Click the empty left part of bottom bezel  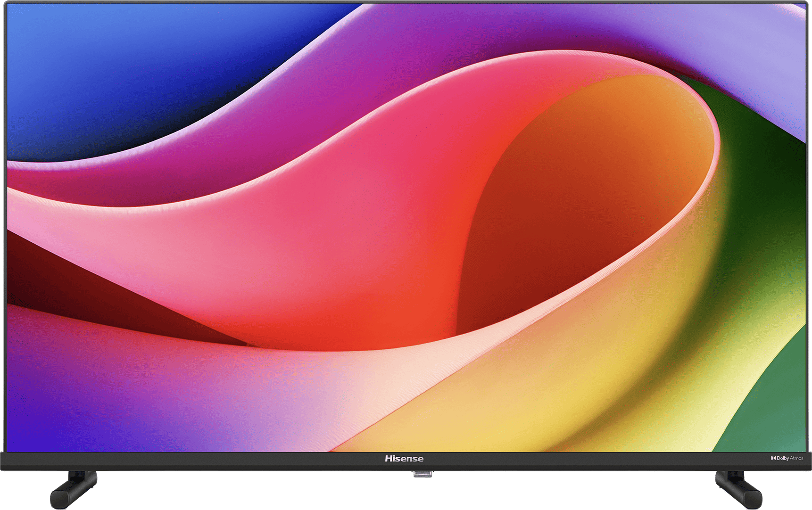pyautogui.click(x=189, y=459)
